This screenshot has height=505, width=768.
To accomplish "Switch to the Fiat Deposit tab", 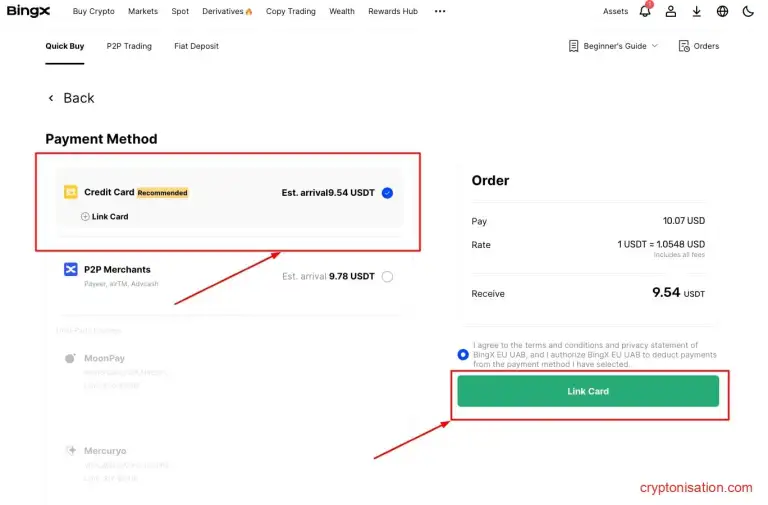I will pos(196,46).
